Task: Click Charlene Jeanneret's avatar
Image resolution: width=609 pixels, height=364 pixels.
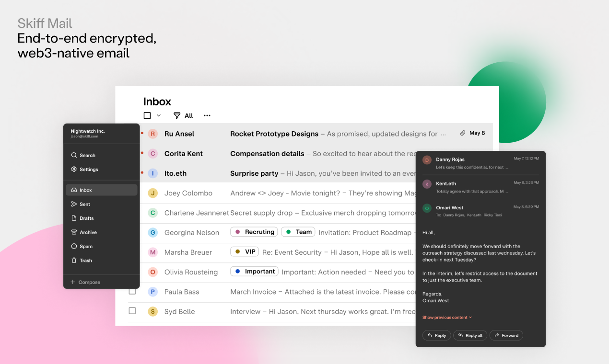Action: click(153, 213)
